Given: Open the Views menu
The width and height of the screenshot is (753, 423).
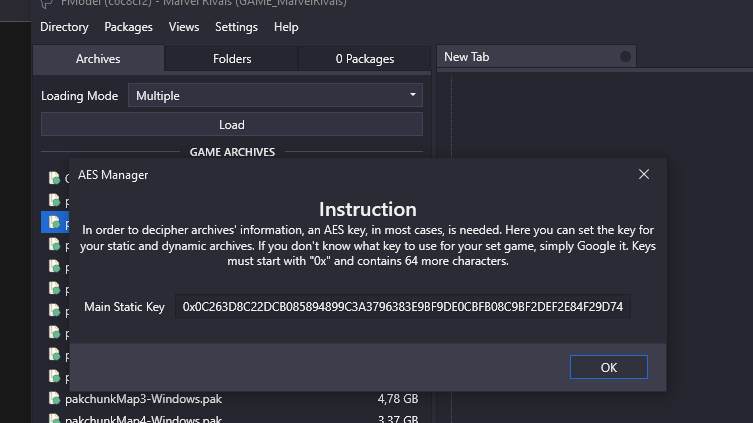Looking at the screenshot, I should point(183,27).
